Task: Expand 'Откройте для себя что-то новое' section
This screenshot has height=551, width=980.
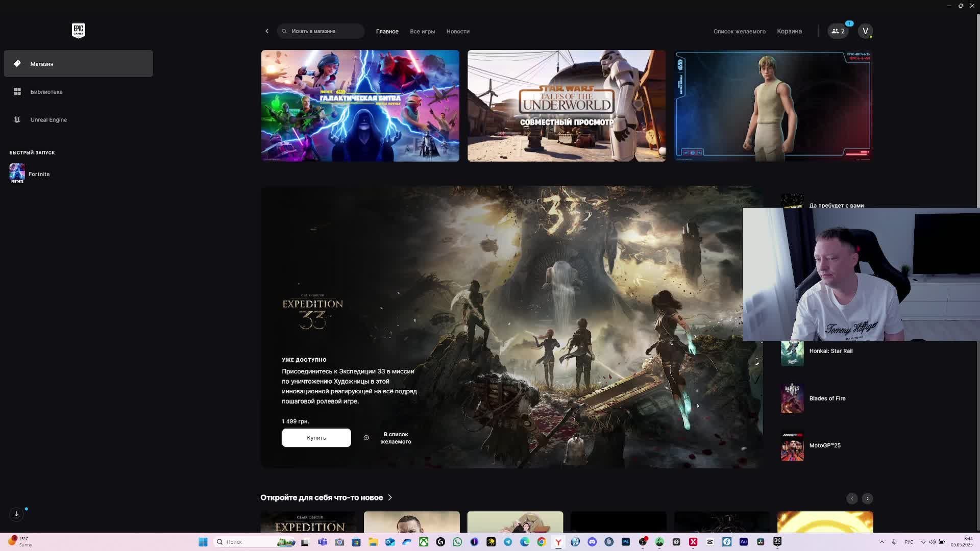Action: pos(326,497)
